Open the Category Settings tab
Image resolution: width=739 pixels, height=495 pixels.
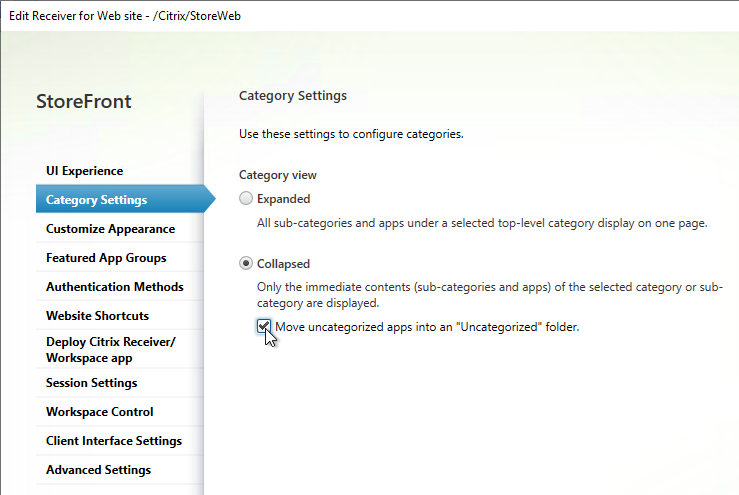click(x=120, y=199)
